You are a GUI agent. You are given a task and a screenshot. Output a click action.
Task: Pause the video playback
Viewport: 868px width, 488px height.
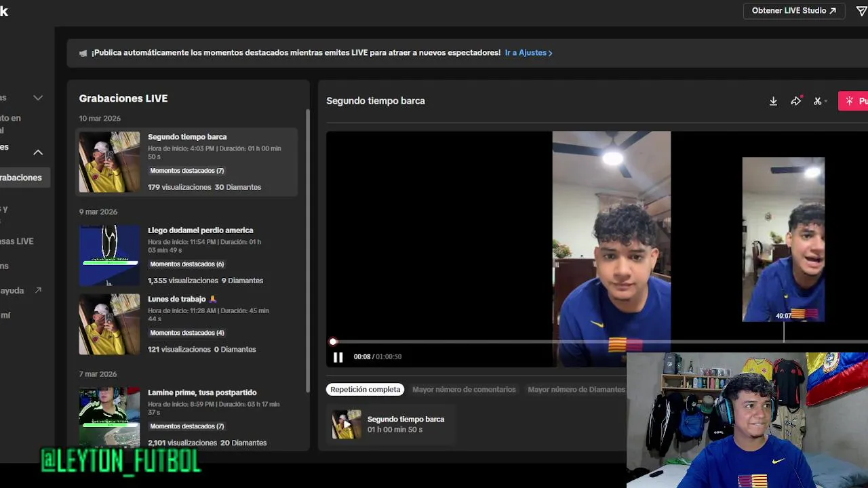click(x=338, y=357)
